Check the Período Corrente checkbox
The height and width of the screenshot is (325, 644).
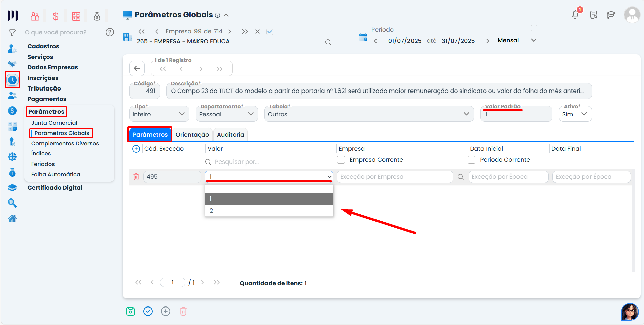coord(472,160)
